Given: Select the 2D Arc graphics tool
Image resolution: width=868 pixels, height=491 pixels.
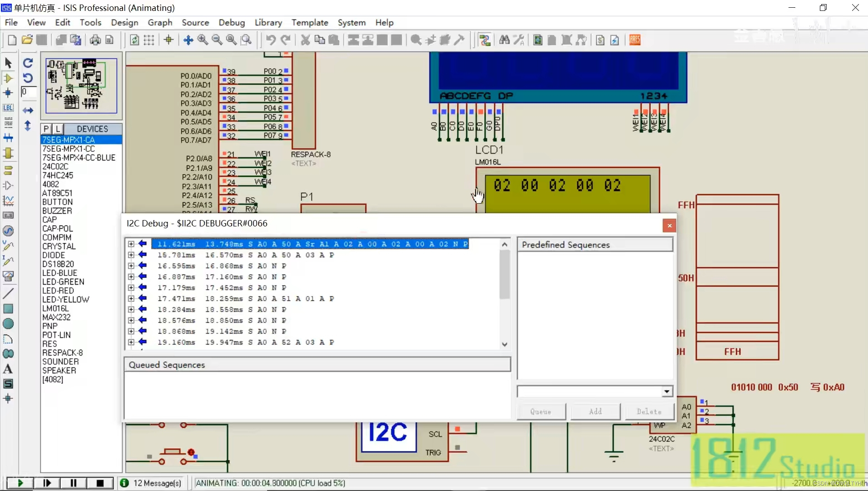Looking at the screenshot, I should pyautogui.click(x=8, y=339).
